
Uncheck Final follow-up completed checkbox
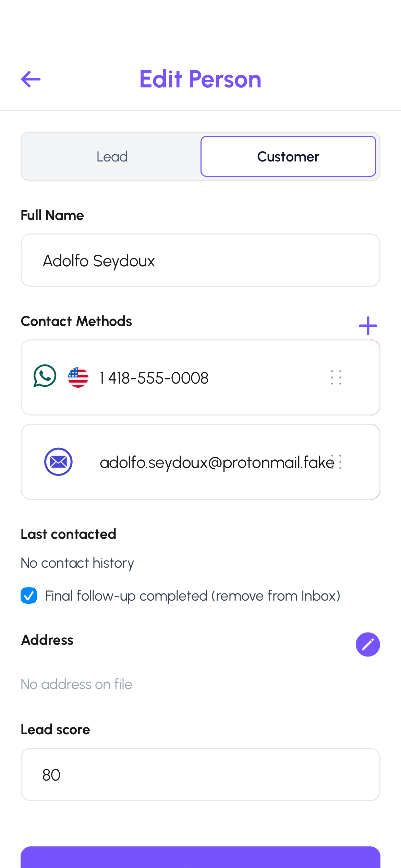29,596
